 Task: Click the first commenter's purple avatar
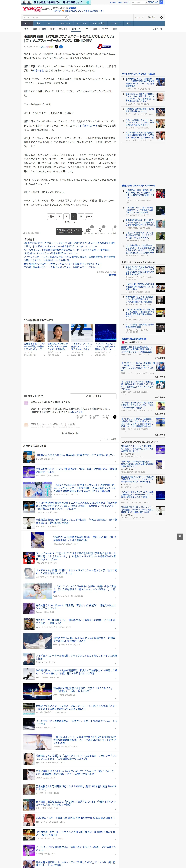pyautogui.click(x=26, y=403)
